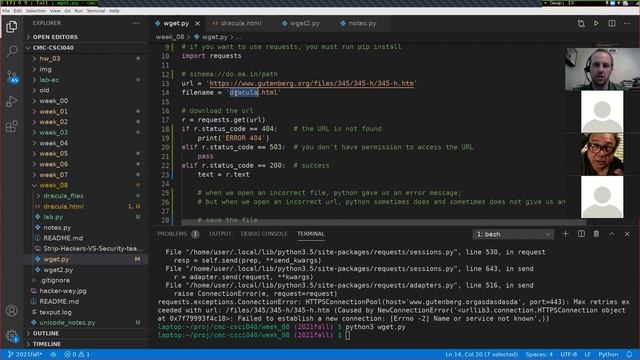This screenshot has width=640, height=360.
Task: Split the terminal panel
Action: (581, 234)
